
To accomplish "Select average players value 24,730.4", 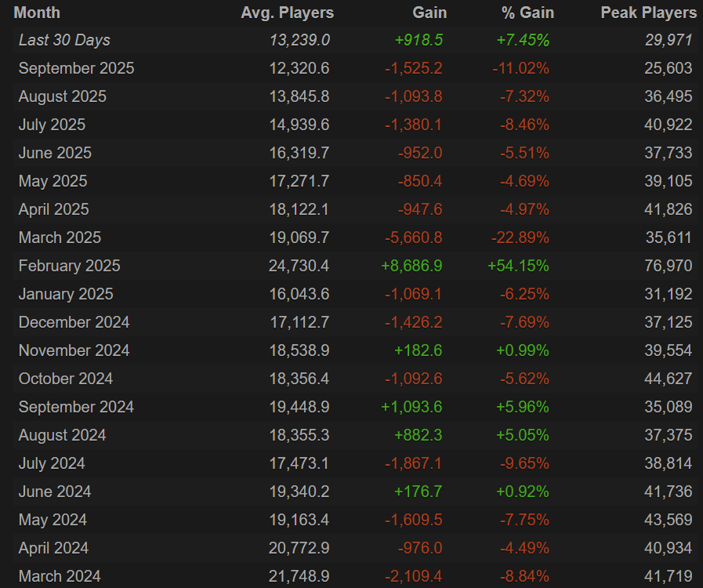I will [299, 266].
